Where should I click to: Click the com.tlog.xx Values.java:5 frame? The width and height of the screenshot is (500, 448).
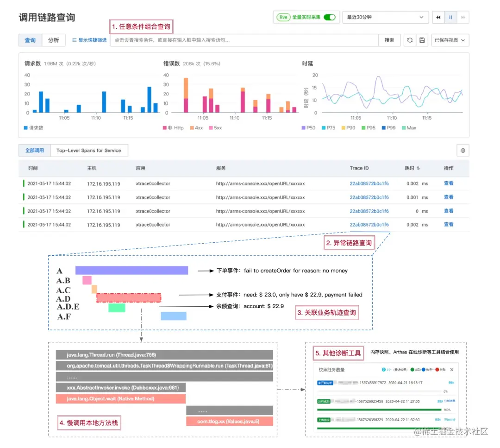pos(230,421)
